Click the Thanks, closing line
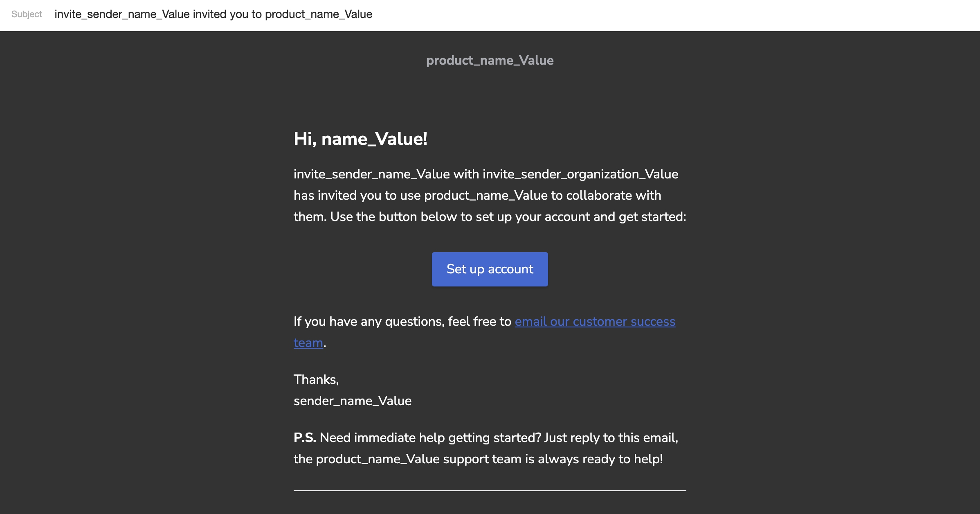 pyautogui.click(x=316, y=379)
